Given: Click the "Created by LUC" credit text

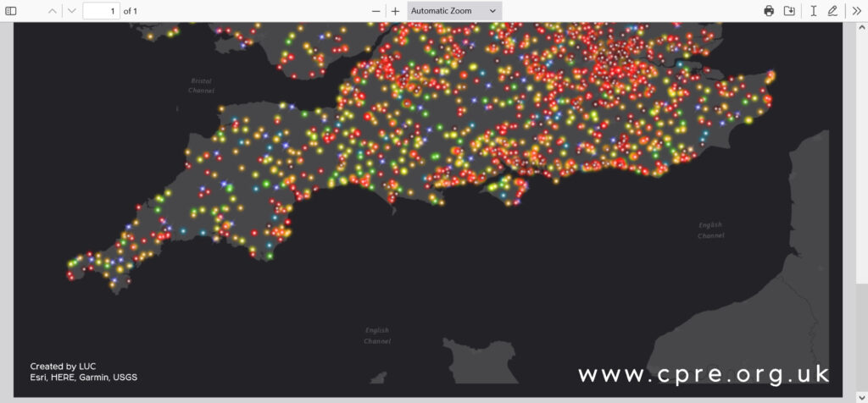Looking at the screenshot, I should pyautogui.click(x=63, y=366).
